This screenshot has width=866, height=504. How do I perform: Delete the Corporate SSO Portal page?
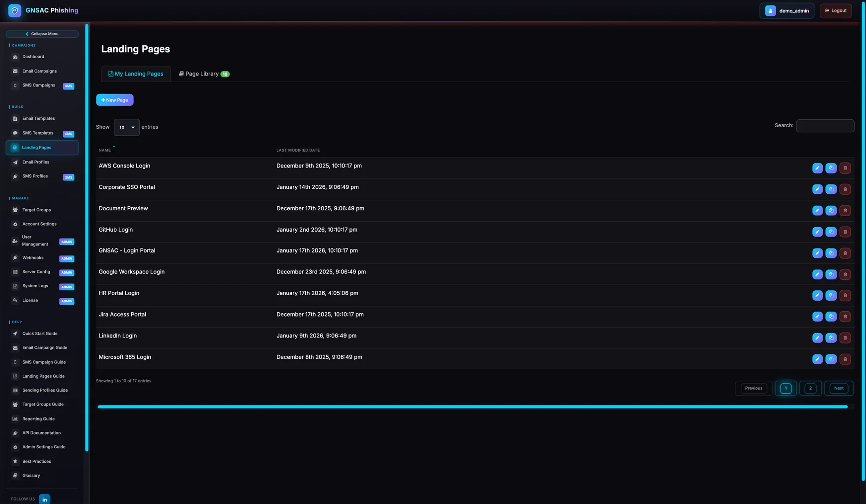[x=845, y=189]
